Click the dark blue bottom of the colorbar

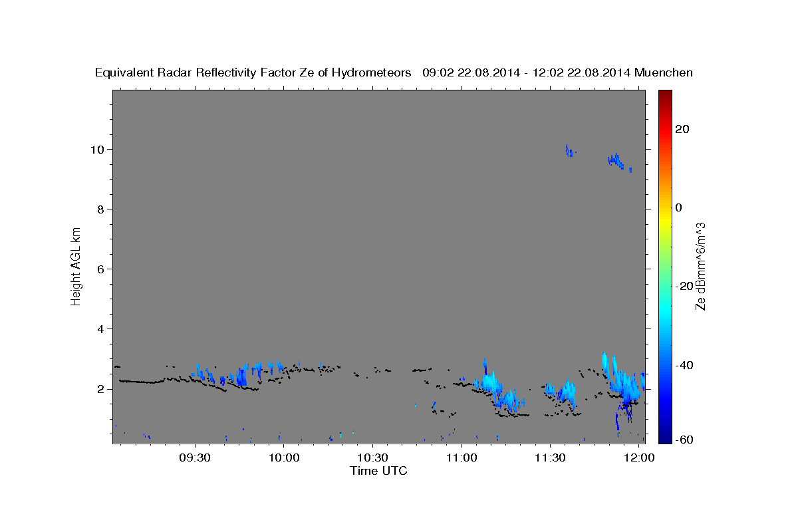tap(666, 439)
